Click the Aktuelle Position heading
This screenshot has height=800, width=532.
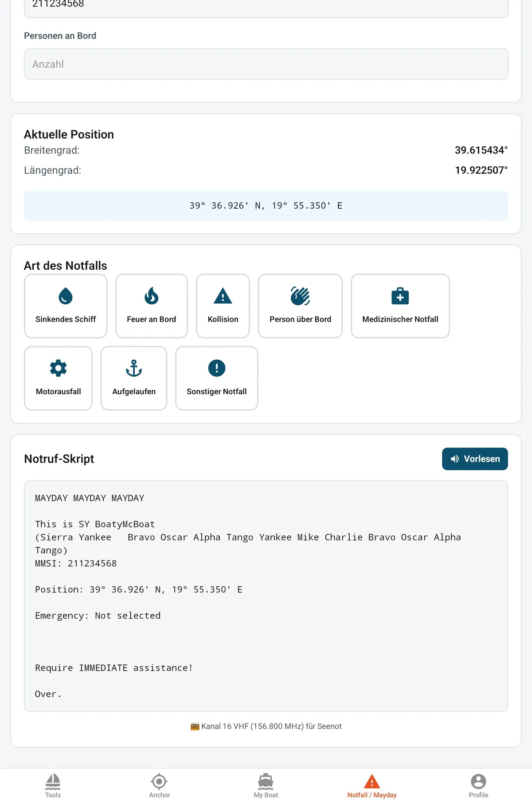[69, 134]
